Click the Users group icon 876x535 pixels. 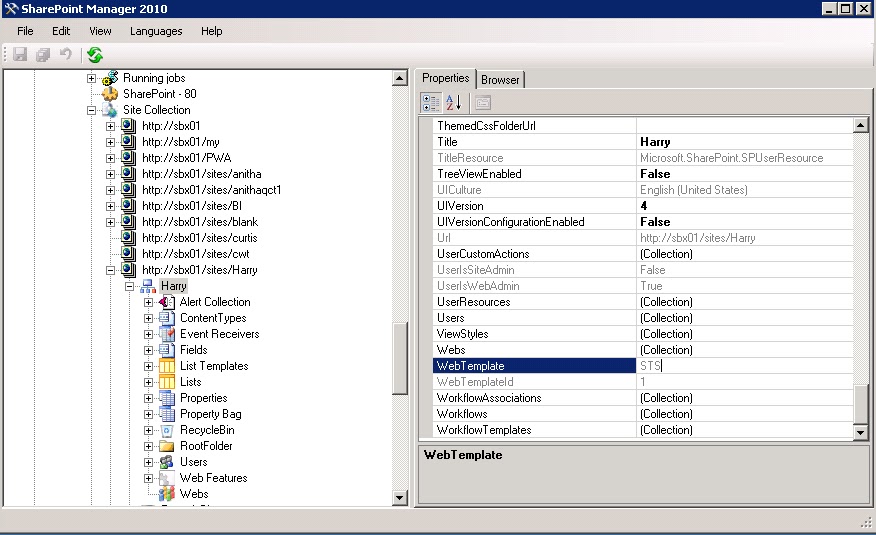(167, 462)
